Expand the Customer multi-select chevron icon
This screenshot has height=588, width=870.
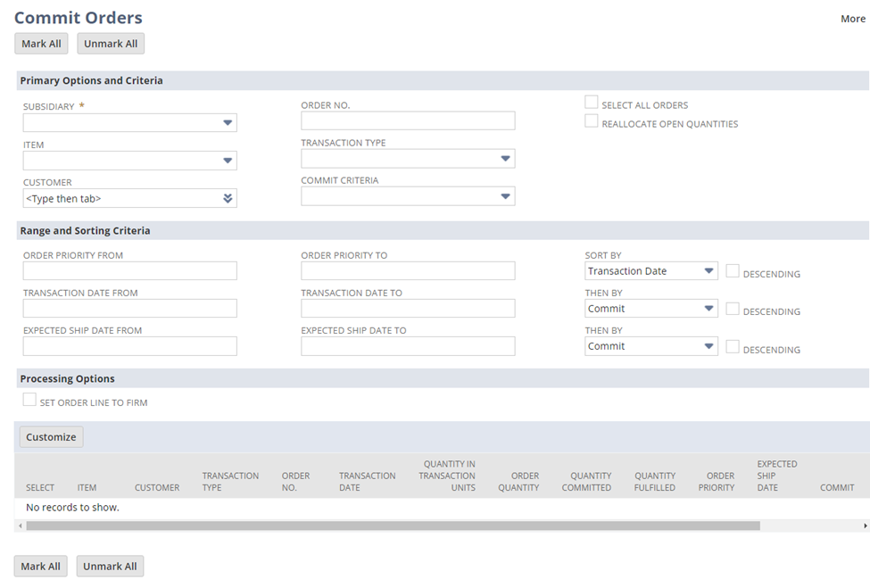click(x=229, y=197)
